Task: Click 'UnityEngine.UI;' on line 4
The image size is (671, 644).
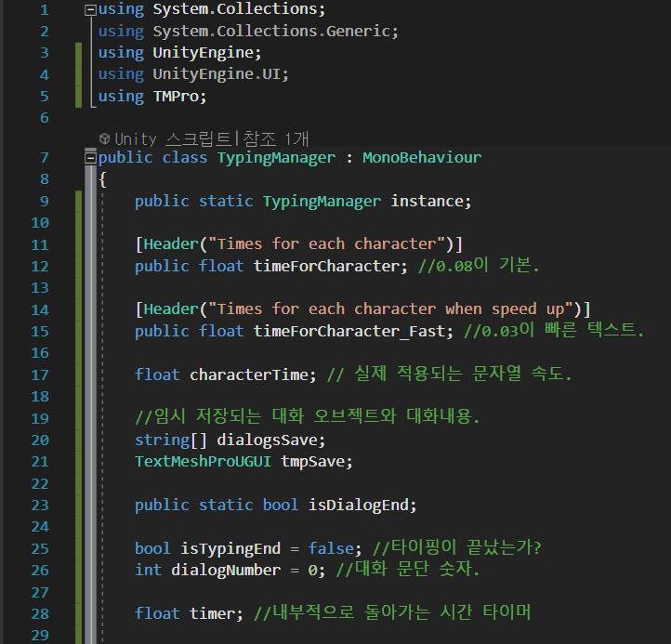Action: click(221, 74)
